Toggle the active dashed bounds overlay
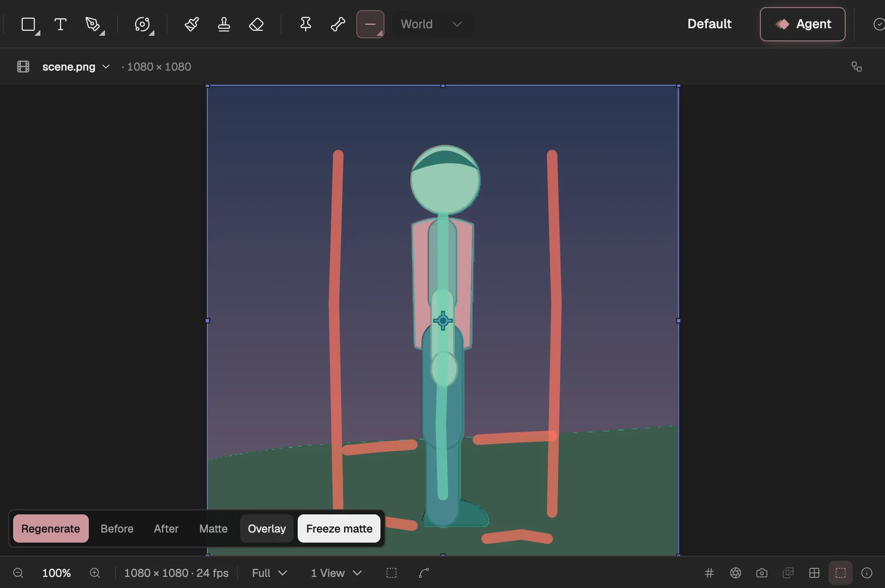This screenshot has height=588, width=885. 841,573
